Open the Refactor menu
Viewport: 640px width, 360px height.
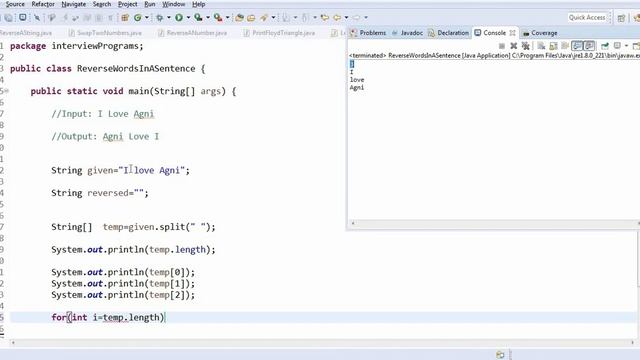[43, 4]
